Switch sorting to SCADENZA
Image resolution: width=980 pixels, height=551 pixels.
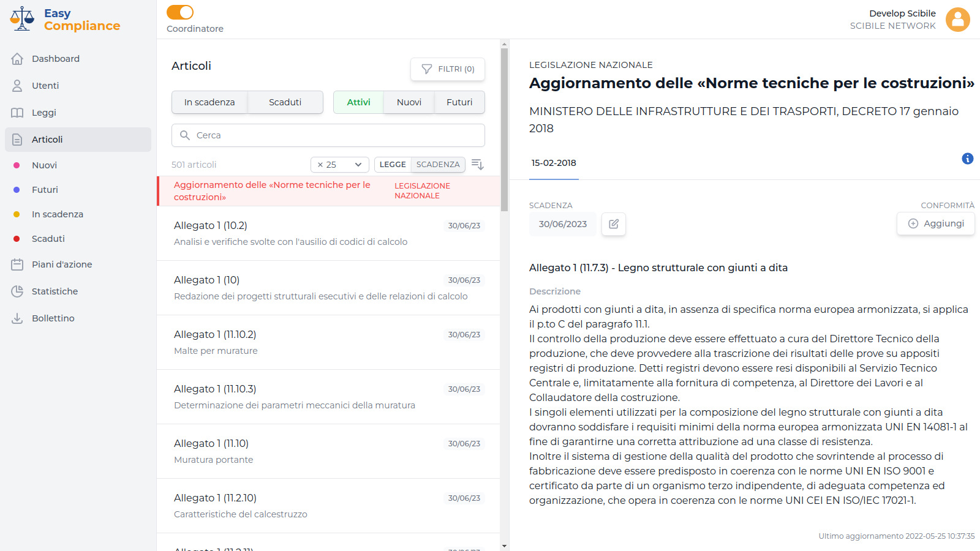[437, 164]
